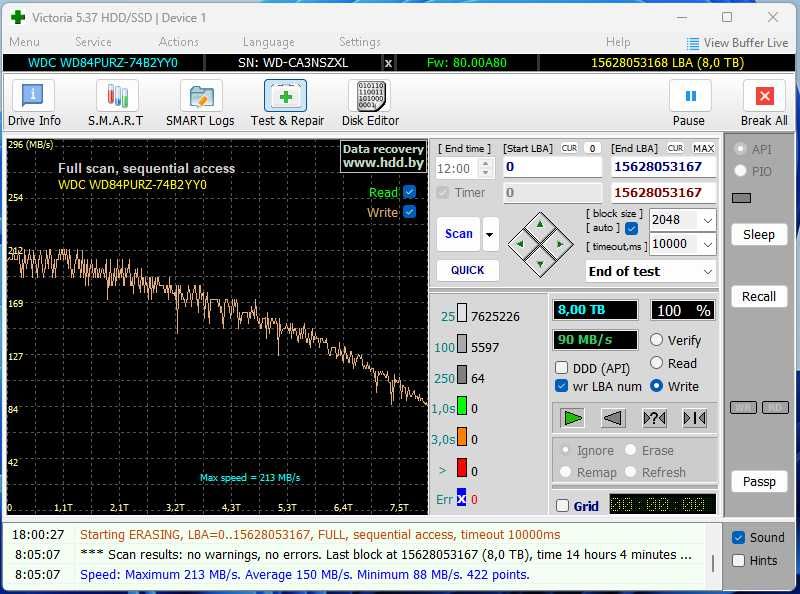Disable the Sound checkbox
This screenshot has width=800, height=594.
[x=738, y=537]
